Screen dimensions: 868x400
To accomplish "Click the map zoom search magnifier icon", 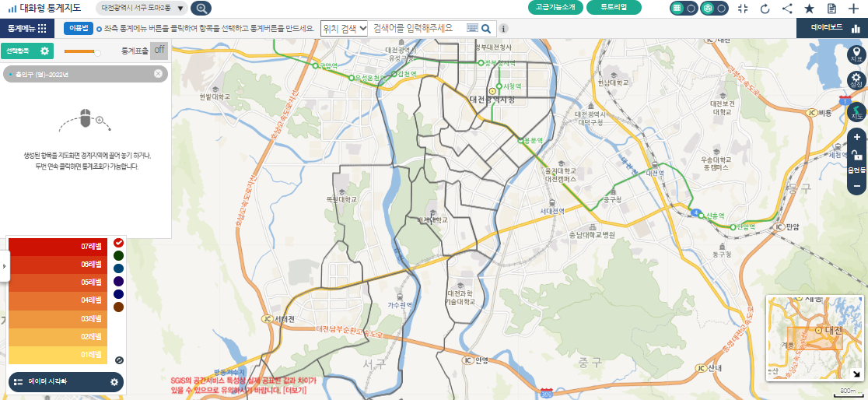I will coord(201,9).
